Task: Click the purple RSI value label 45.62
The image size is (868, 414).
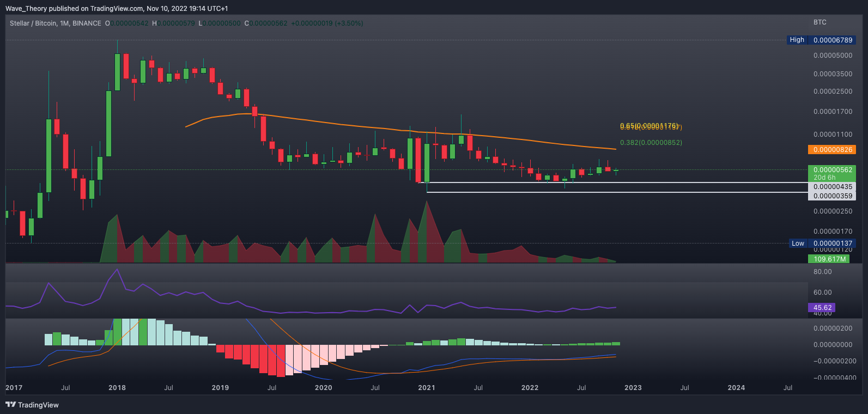Action: pos(822,308)
